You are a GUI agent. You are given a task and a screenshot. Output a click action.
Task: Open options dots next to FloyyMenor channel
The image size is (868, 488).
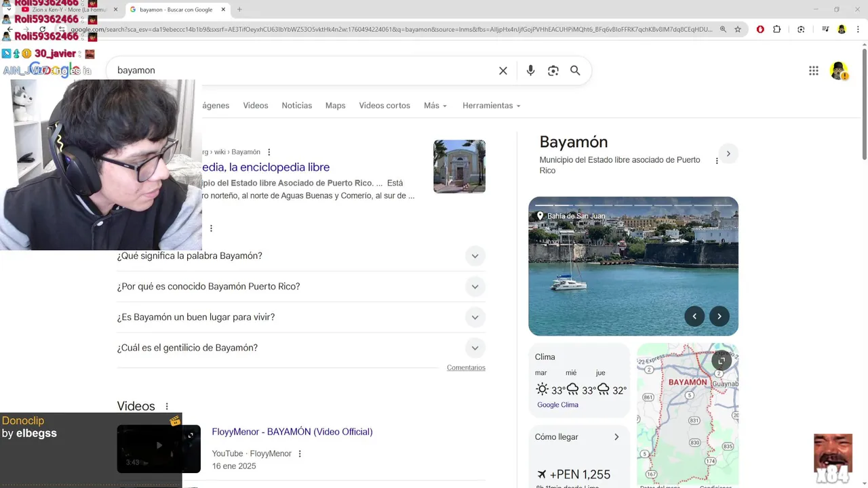click(300, 453)
